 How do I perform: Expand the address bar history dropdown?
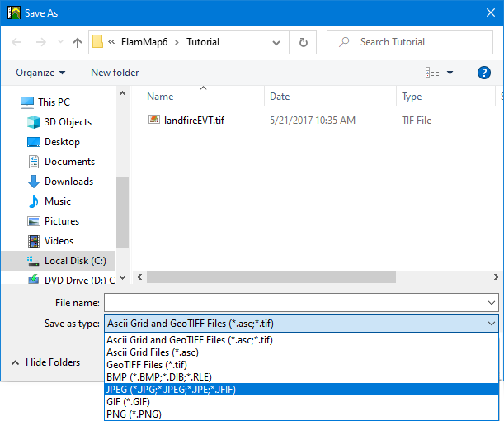(276, 42)
